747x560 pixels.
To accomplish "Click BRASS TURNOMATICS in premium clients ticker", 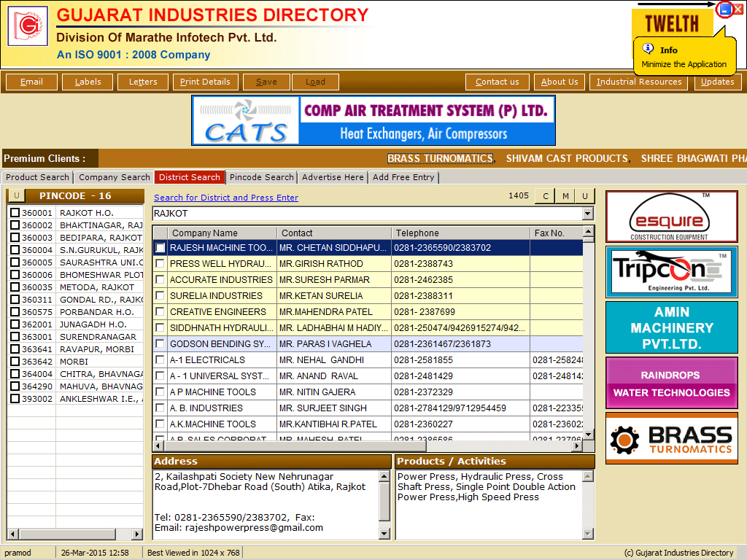I will (440, 158).
